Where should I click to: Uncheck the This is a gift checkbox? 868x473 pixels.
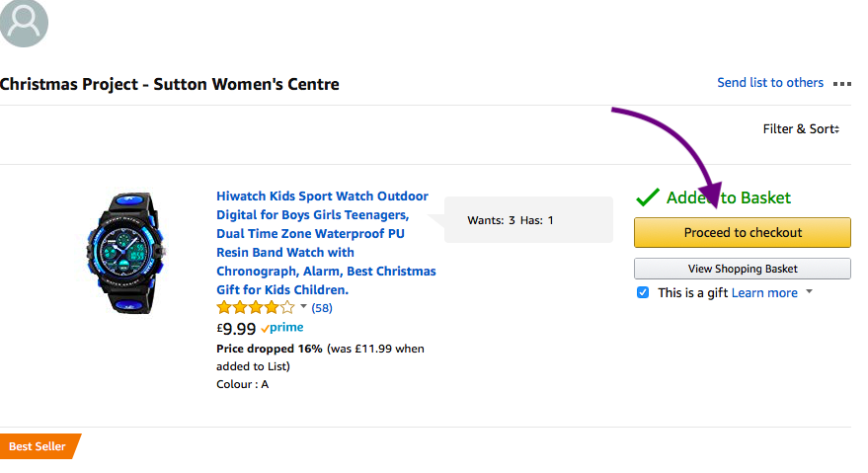pos(643,292)
